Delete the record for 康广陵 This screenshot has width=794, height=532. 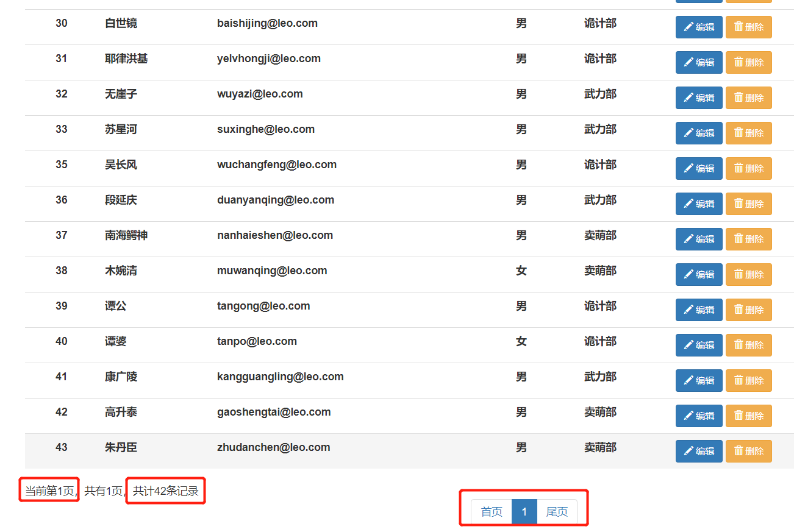click(749, 380)
